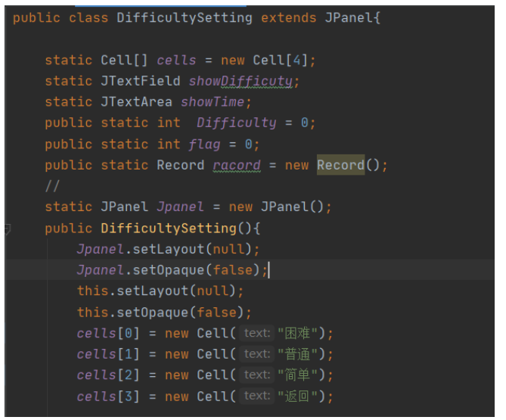Click new JPanel() constructor call

pos(276,207)
